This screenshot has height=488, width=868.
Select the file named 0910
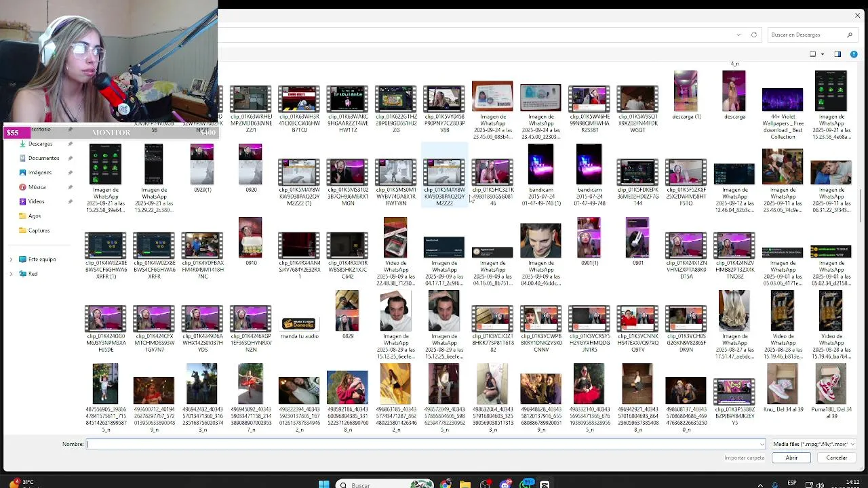[250, 241]
